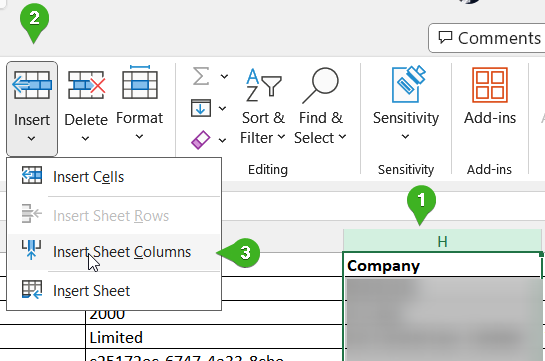This screenshot has width=545, height=361.
Task: Click the cell containing 2000
Action: click(214, 314)
